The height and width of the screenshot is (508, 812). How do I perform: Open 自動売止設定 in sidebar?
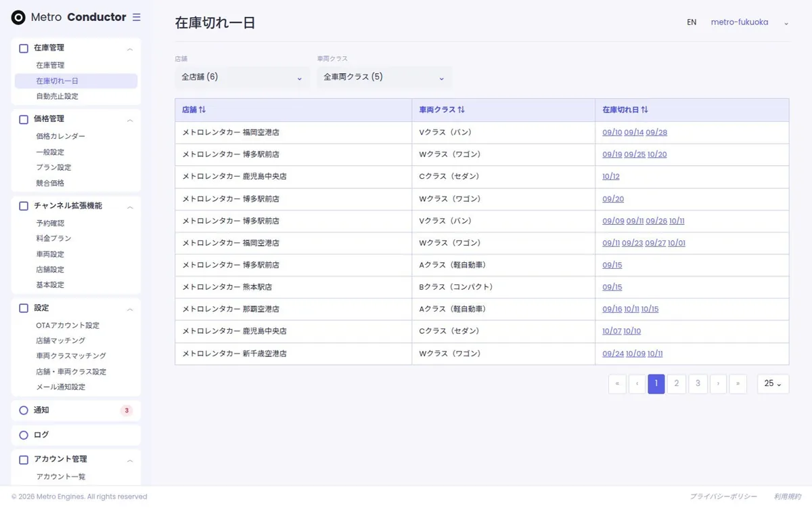point(57,97)
